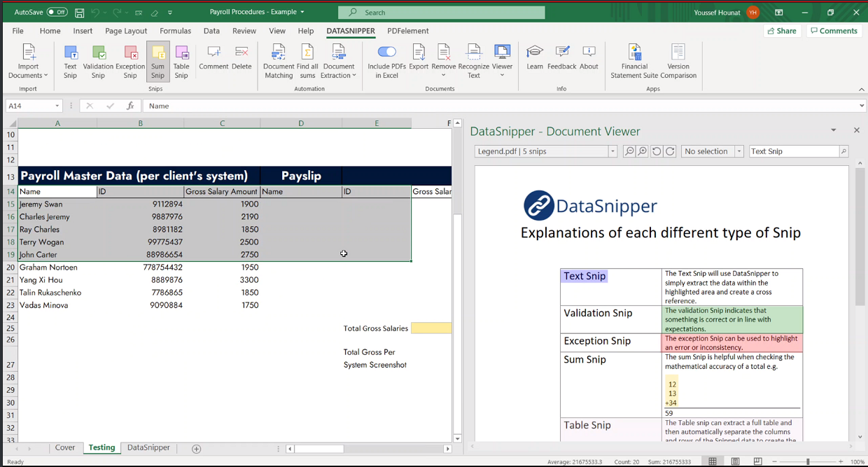Viewport: 868px width, 467px height.
Task: Select the column C header
Action: tap(222, 123)
